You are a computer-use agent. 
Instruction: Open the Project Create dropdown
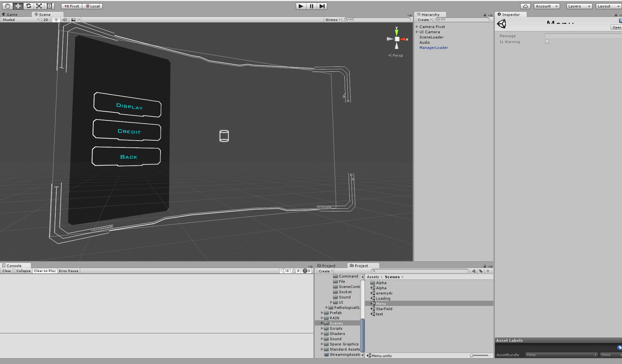coord(326,271)
